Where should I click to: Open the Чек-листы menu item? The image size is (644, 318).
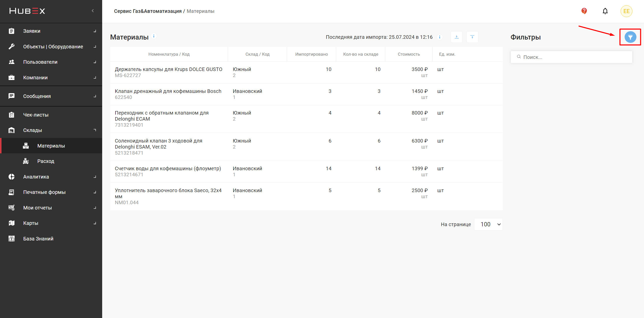(36, 115)
